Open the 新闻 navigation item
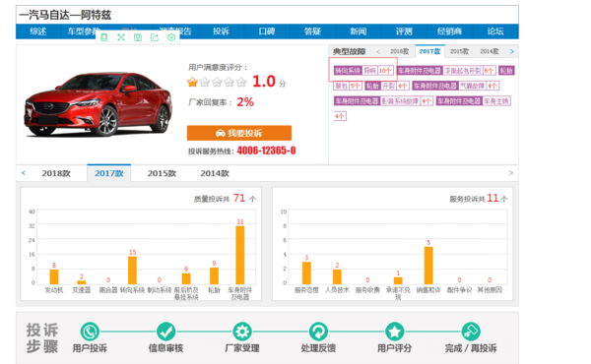591x364 pixels. pos(359,31)
